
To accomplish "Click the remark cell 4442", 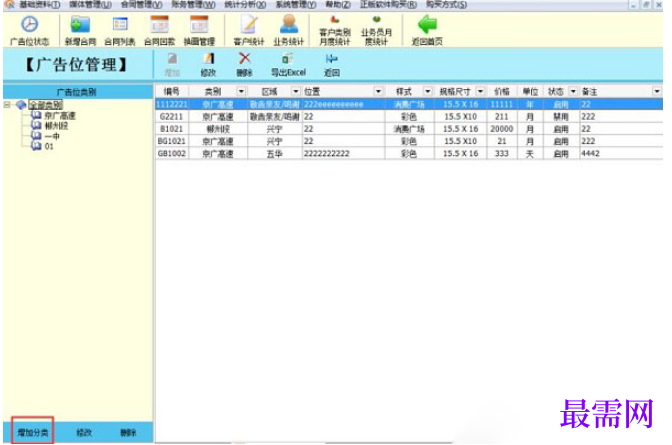I will coord(621,153).
